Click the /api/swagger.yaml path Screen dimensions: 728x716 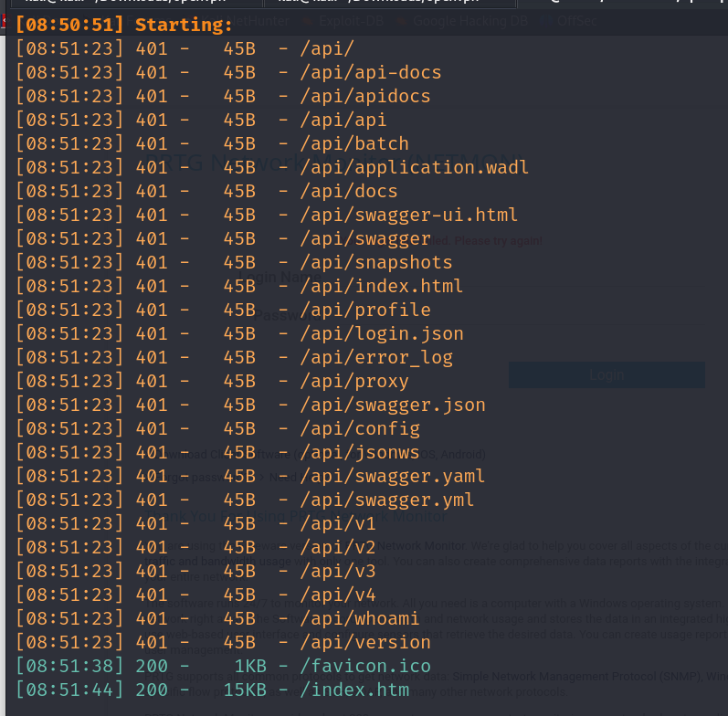(x=393, y=476)
